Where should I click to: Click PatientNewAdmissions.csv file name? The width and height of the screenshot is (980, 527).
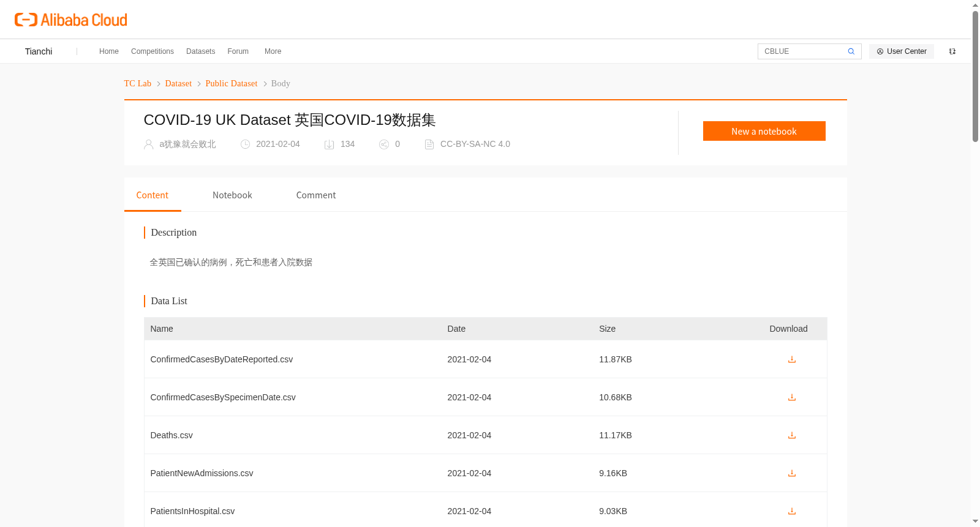click(x=202, y=473)
